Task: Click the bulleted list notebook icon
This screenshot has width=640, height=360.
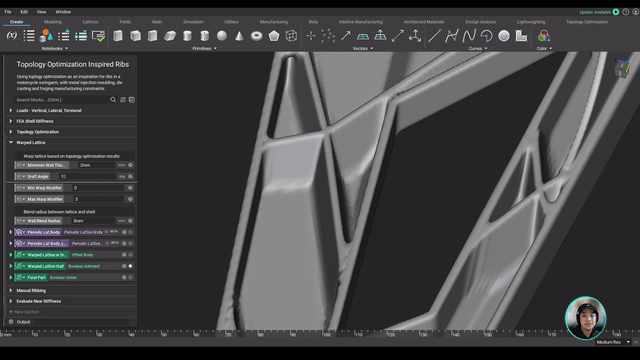Action: (29, 36)
